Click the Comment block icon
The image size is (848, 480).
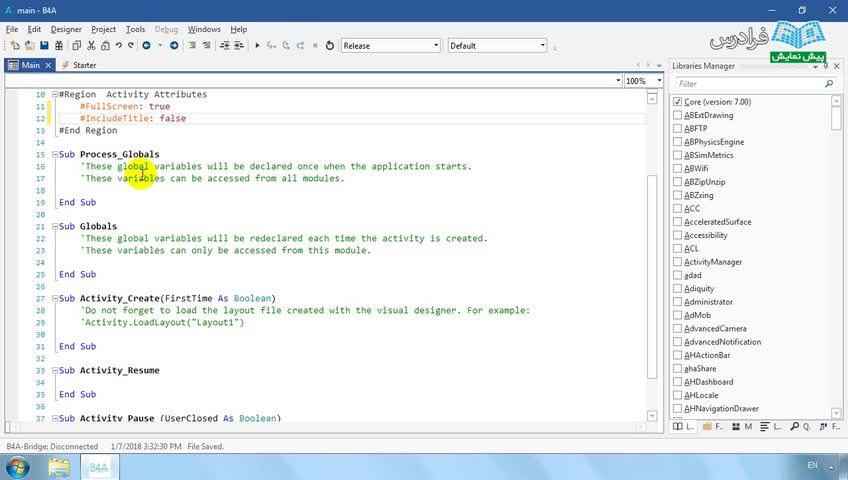[x=192, y=46]
